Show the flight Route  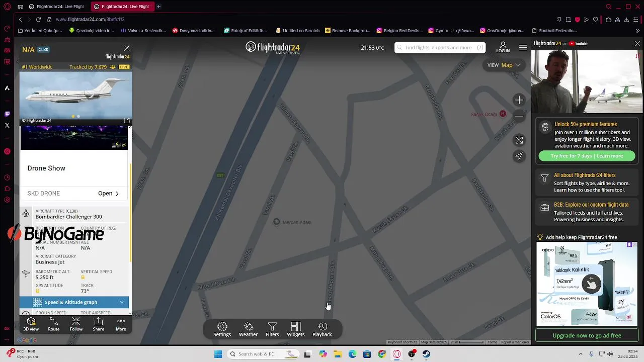[54, 324]
